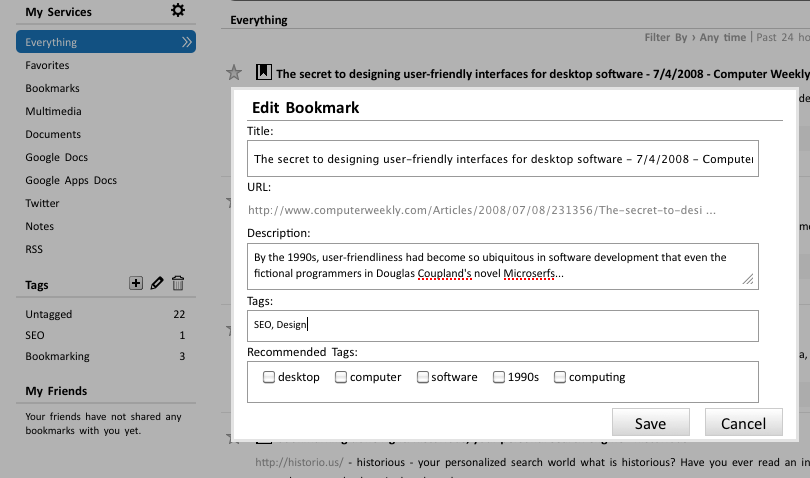
Task: Select Everything in My Services
Action: click(106, 42)
